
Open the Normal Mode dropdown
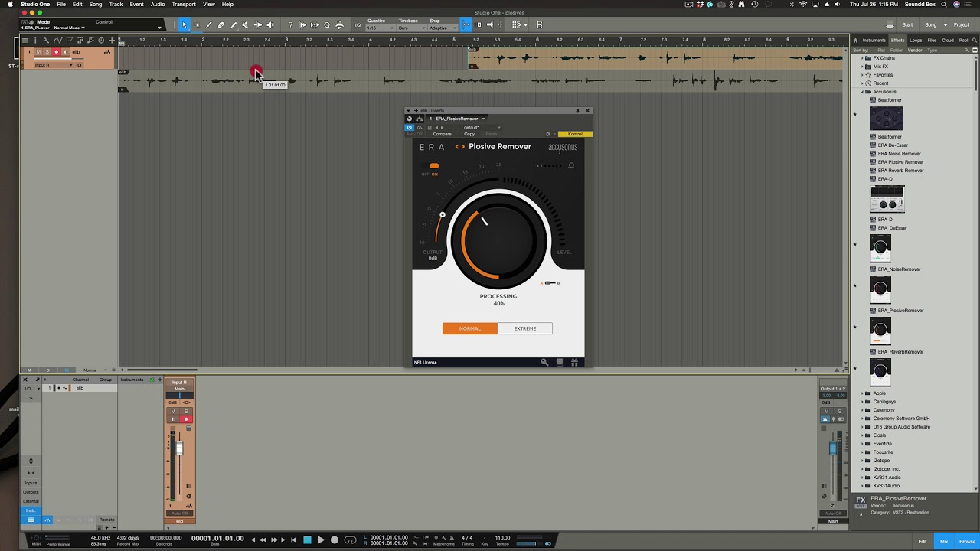(x=70, y=28)
